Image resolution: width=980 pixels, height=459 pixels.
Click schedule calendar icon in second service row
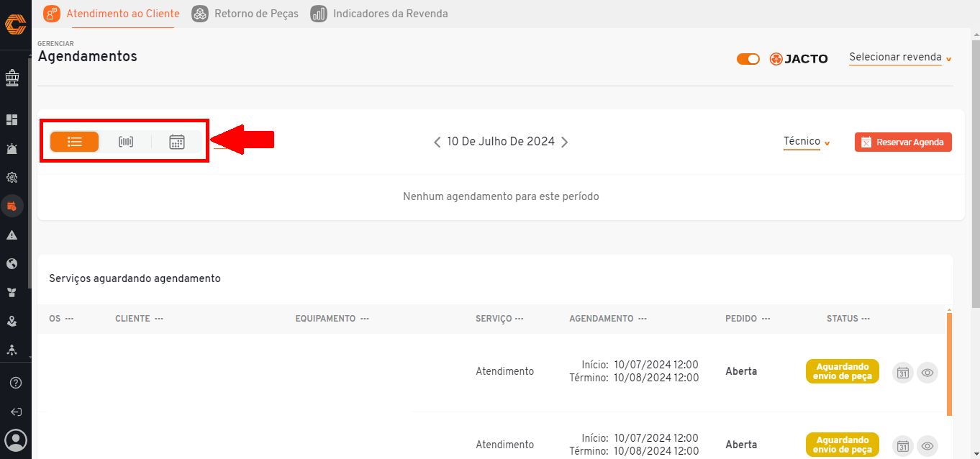tap(903, 446)
